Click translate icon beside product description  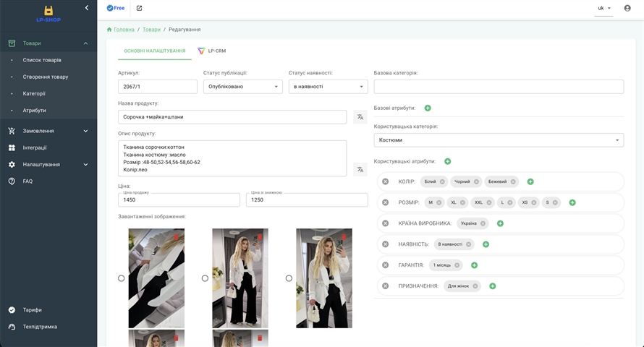coord(360,169)
